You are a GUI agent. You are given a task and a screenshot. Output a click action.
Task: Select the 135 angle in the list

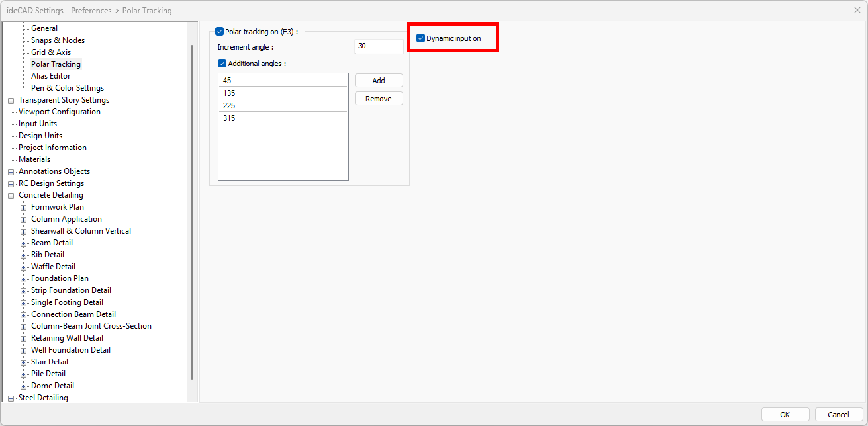283,93
